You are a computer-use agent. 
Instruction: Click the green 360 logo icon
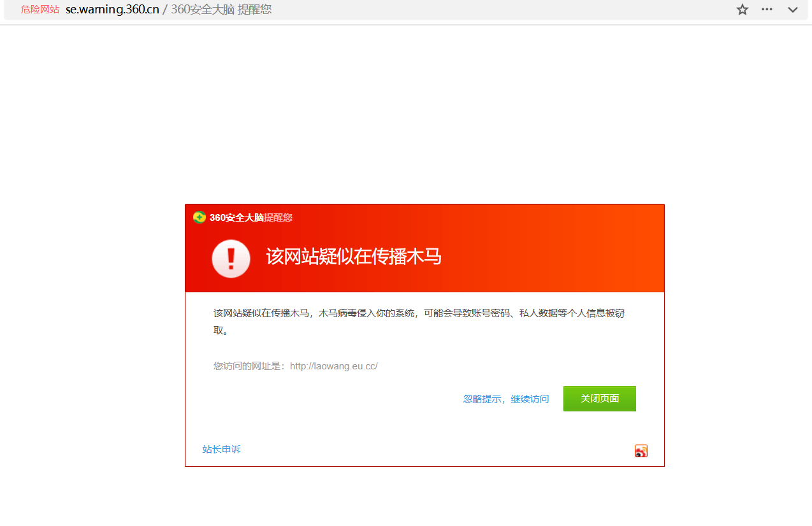click(199, 217)
